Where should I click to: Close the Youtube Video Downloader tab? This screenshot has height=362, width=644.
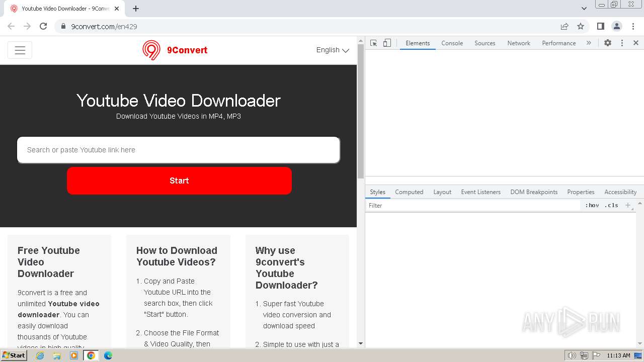pyautogui.click(x=117, y=9)
